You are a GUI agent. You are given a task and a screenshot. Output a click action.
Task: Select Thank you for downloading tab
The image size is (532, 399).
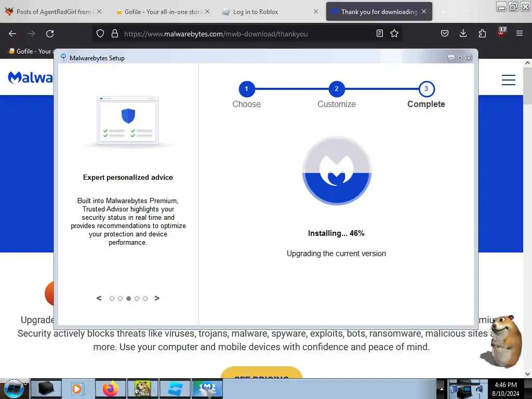[x=379, y=11]
